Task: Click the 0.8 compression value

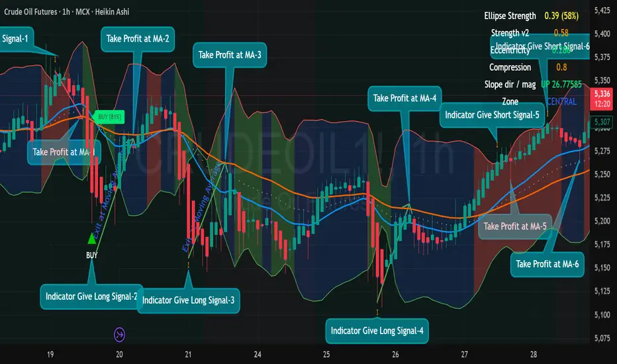Action: 561,68
